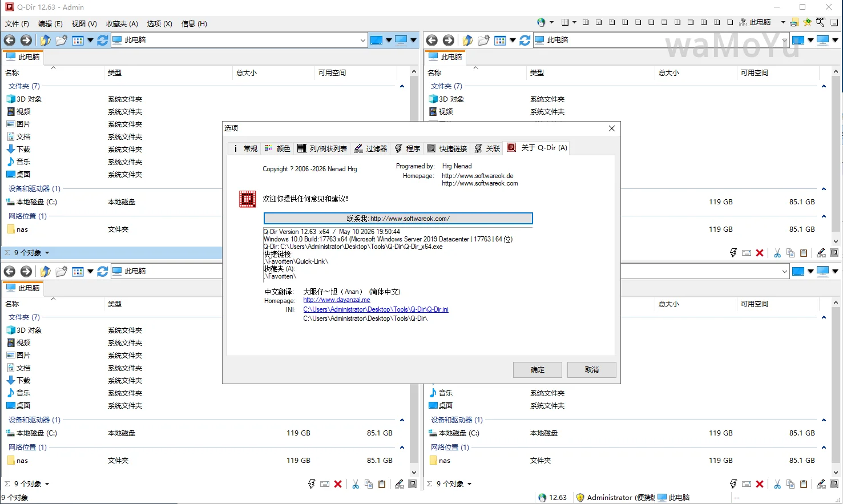Refresh the top-right pane

click(525, 40)
